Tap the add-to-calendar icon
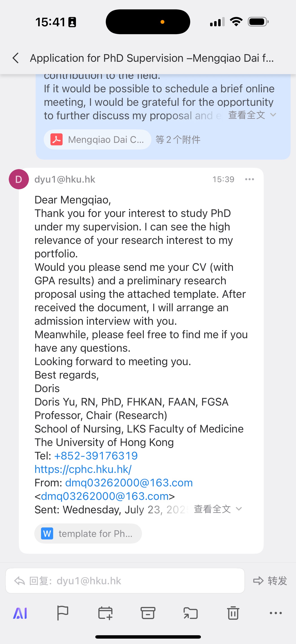296x644 pixels. 105,613
